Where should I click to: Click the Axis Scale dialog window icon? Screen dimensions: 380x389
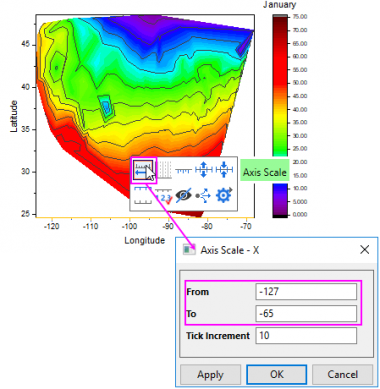pyautogui.click(x=189, y=250)
